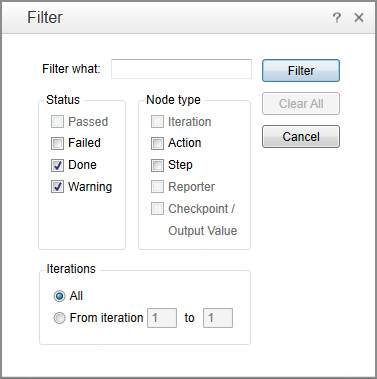Click the Filter button
Image resolution: width=377 pixels, height=379 pixels.
point(301,70)
